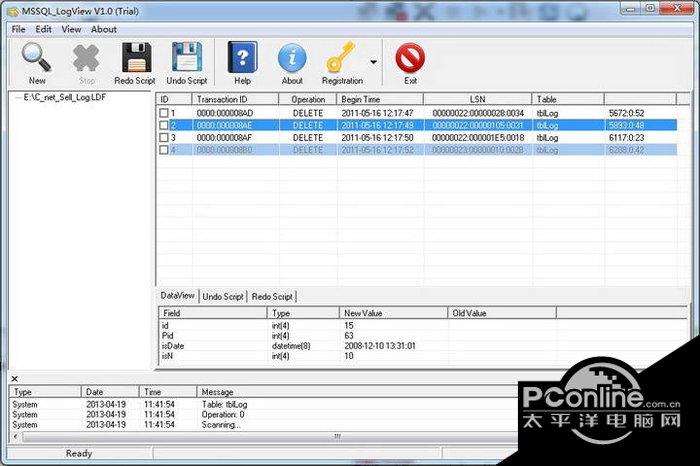Click the Field column header in DataView
Image resolution: width=700 pixels, height=466 pixels.
(212, 313)
